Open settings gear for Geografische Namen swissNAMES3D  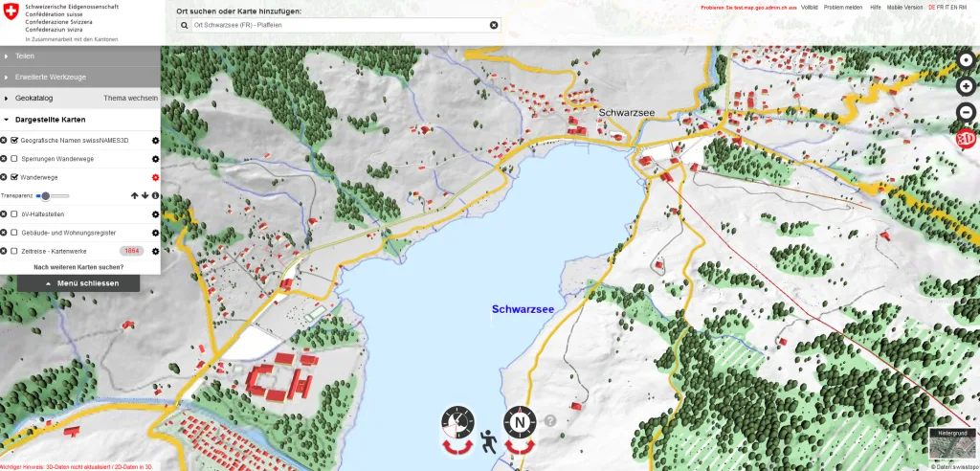[x=156, y=141]
